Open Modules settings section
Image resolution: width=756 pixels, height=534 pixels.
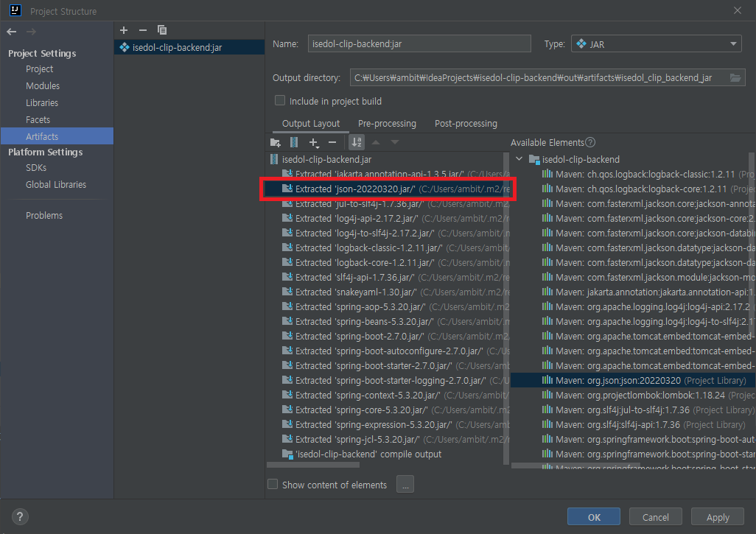tap(43, 85)
